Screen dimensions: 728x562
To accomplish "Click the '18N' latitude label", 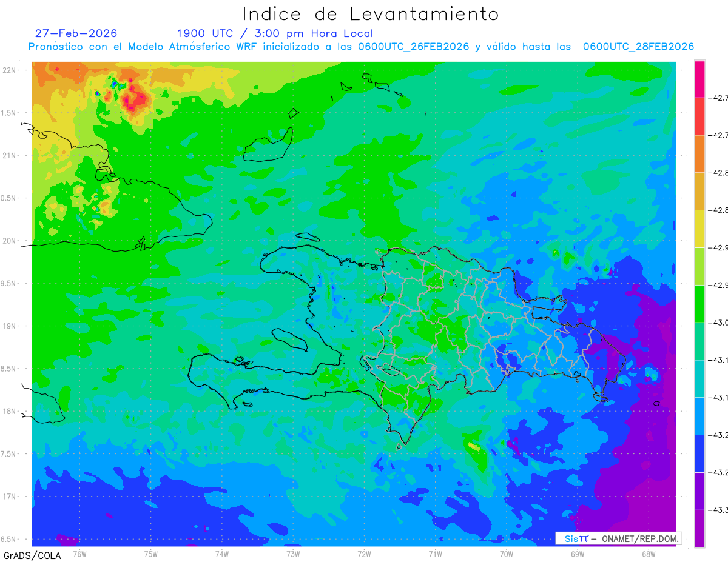I will click(x=10, y=412).
